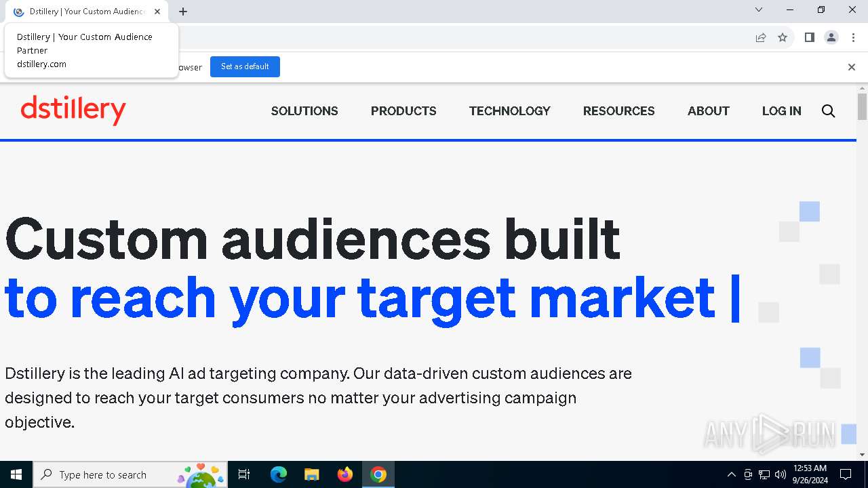Click the dstillery.com tooltip text
Image resolution: width=868 pixels, height=488 pixels.
click(41, 64)
